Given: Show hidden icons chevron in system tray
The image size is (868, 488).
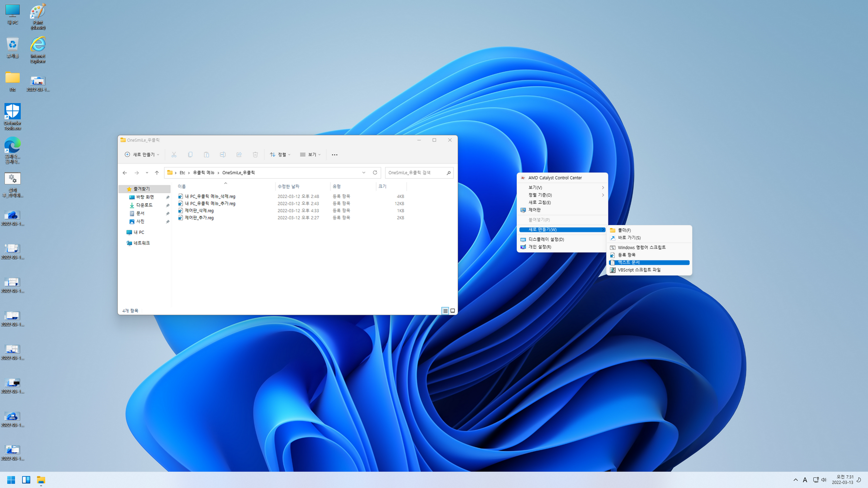Looking at the screenshot, I should 795,480.
